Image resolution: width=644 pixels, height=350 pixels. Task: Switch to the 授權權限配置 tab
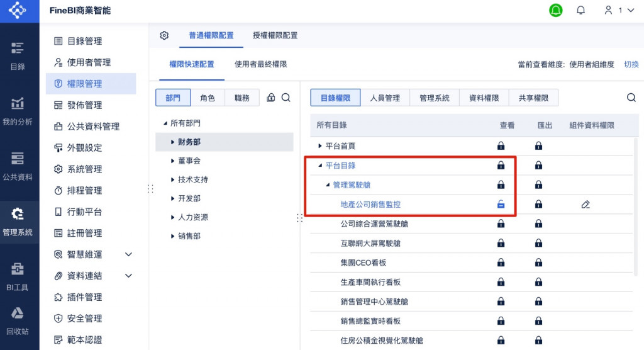click(x=275, y=35)
